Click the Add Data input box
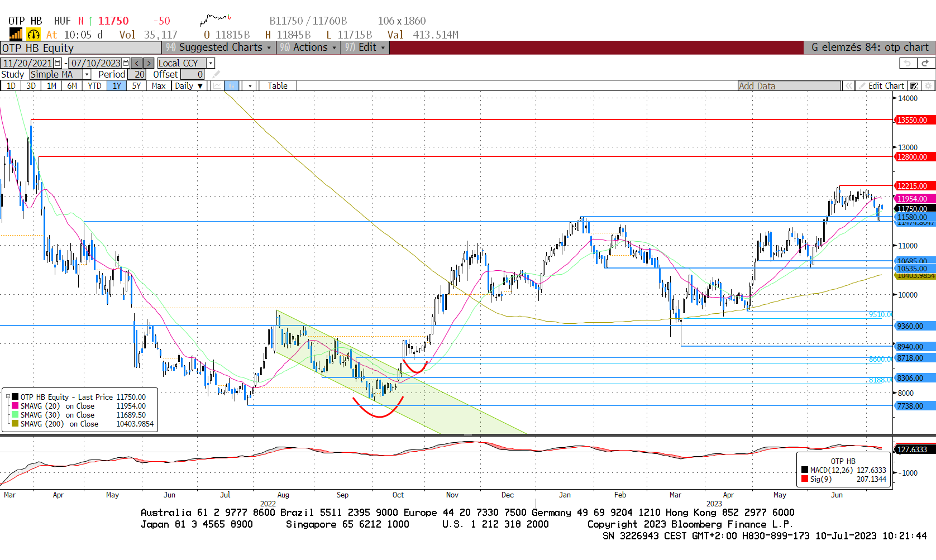 pyautogui.click(x=789, y=86)
